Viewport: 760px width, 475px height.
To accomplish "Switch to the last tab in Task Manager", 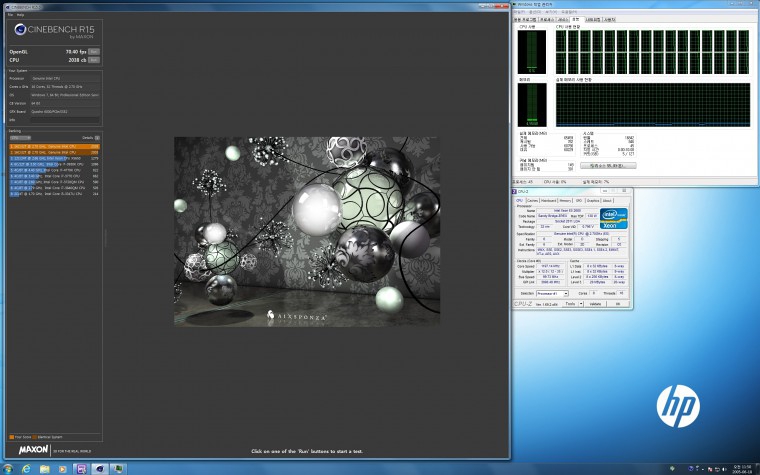I will click(x=609, y=19).
